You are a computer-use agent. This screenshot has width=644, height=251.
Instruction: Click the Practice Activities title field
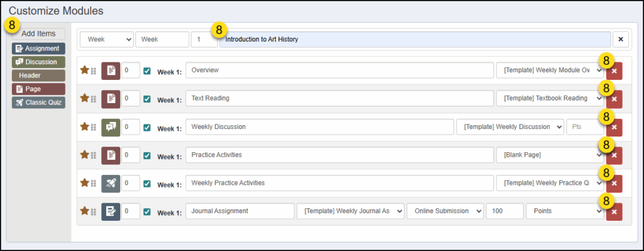click(340, 155)
